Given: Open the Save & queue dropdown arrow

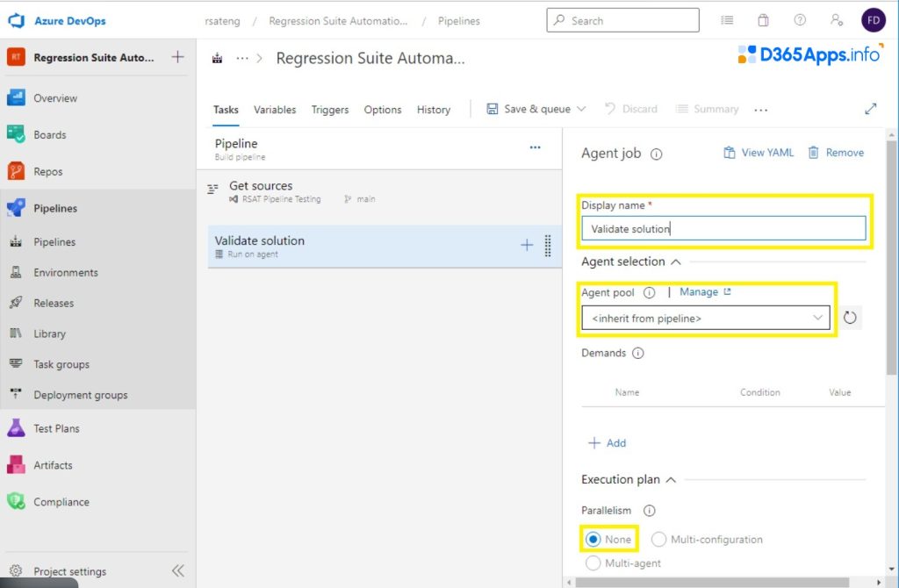Looking at the screenshot, I should (581, 109).
